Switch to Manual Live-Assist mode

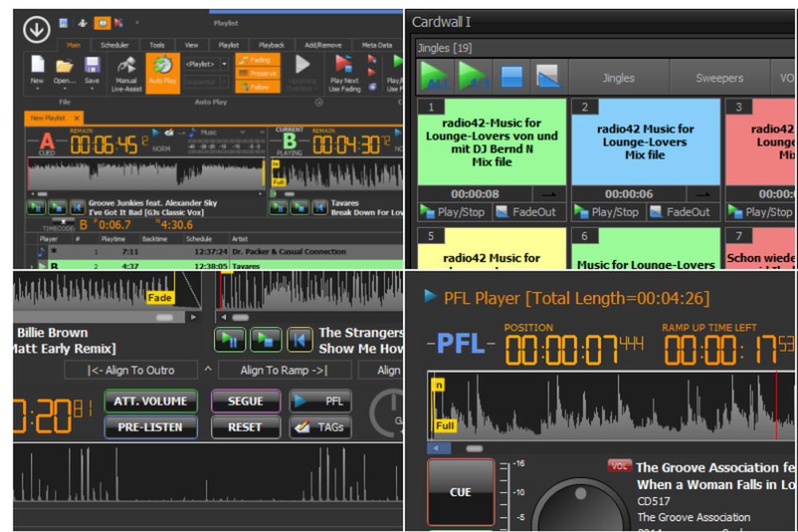[x=126, y=73]
